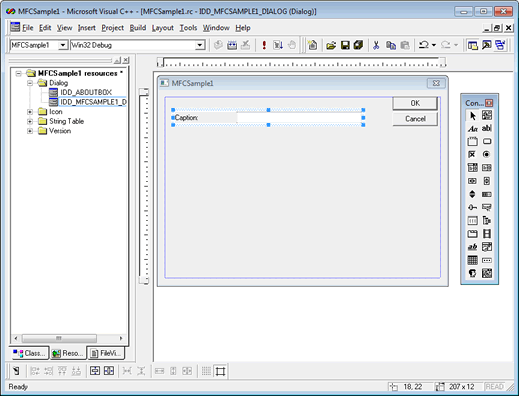Toggle the guides and rulers button
The width and height of the screenshot is (519, 396).
(220, 371)
